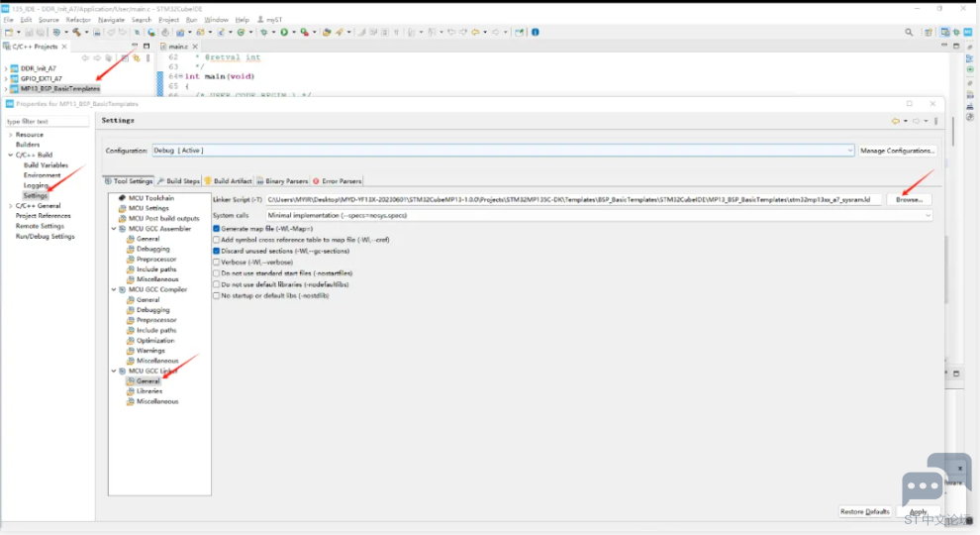980x535 pixels.
Task: Toggle Discard unused sections checkbox
Action: pos(216,251)
